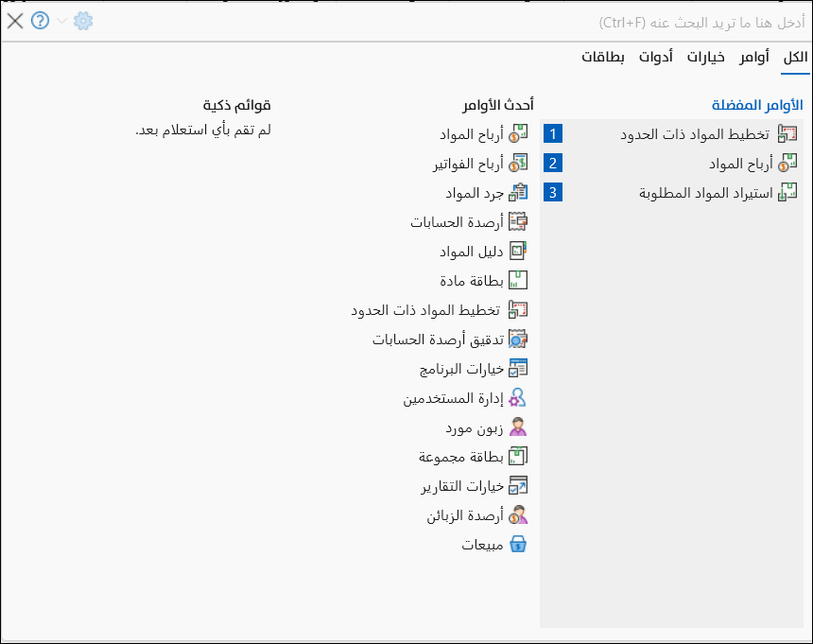Open recent command text 'تدقيق أرصدة الحسابات'
This screenshot has width=813, height=644.
click(438, 339)
